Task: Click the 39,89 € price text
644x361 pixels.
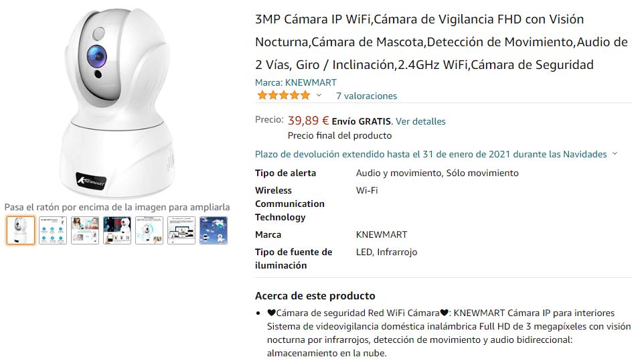Action: (x=308, y=121)
